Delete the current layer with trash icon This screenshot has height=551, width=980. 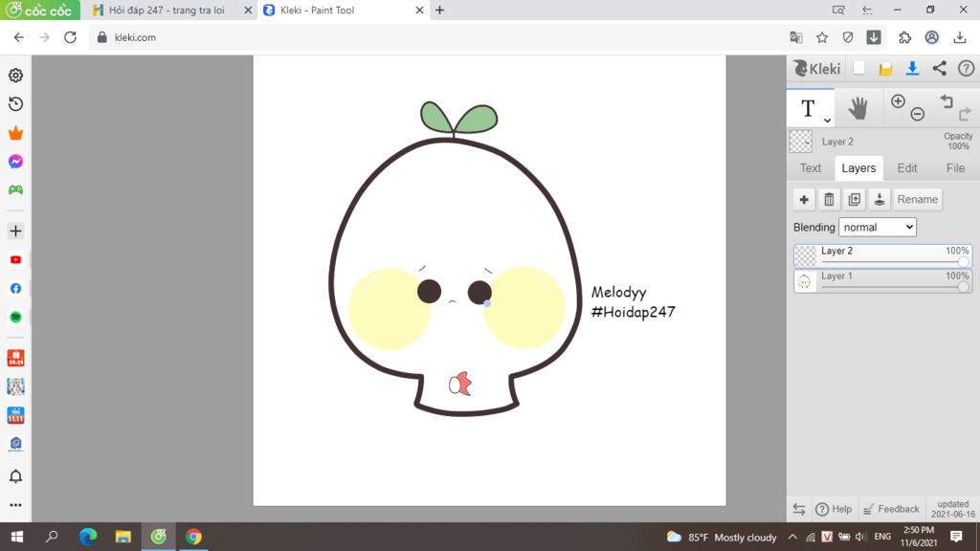tap(829, 199)
